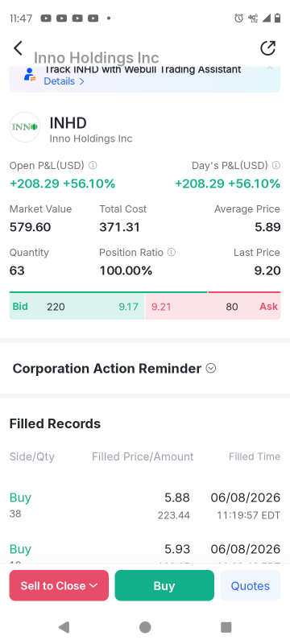Open the Quotes button
This screenshot has width=290, height=644.
(251, 585)
